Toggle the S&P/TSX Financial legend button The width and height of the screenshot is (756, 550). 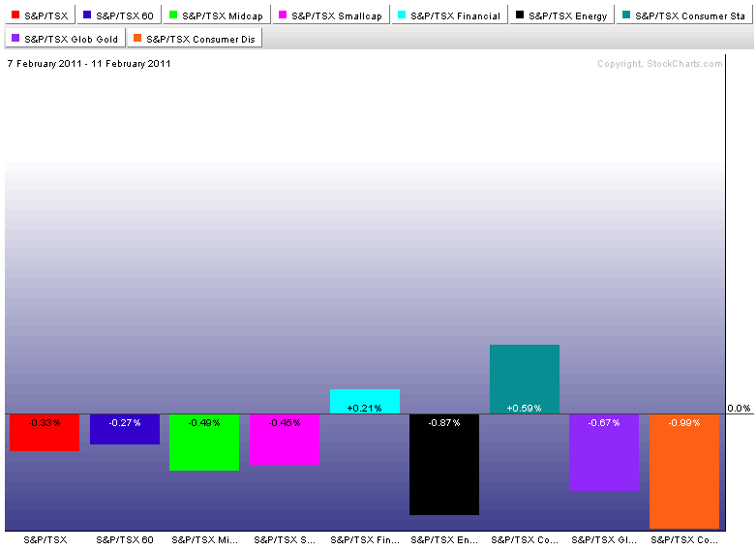(449, 15)
